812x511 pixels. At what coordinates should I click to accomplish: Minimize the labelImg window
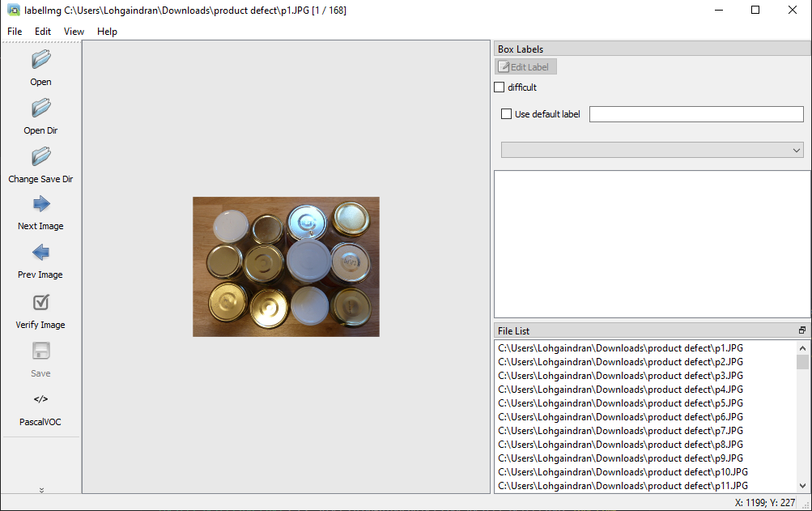tap(719, 10)
